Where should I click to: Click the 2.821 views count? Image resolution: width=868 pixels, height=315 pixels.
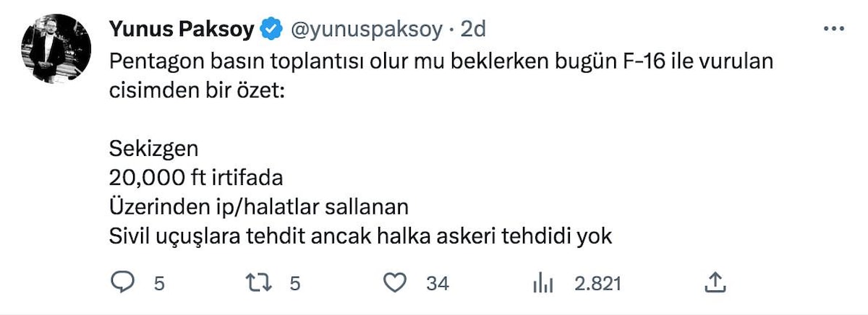click(x=598, y=283)
